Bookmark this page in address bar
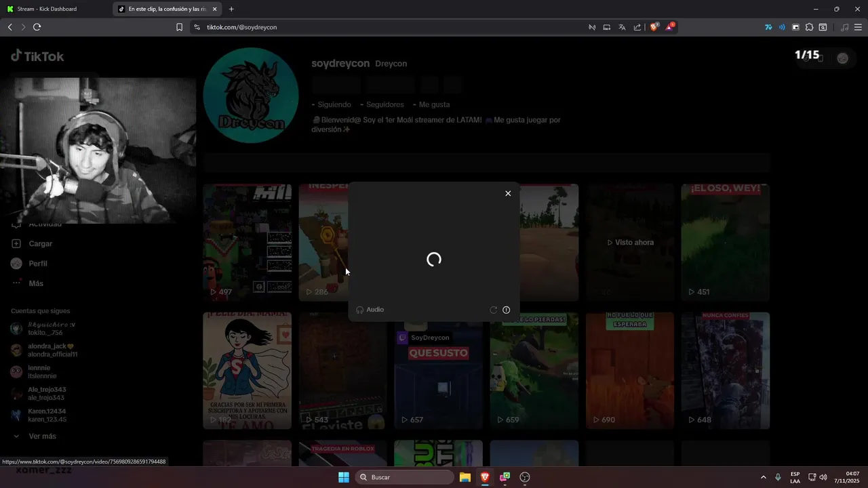Screen dimensions: 868x488 click(x=179, y=27)
